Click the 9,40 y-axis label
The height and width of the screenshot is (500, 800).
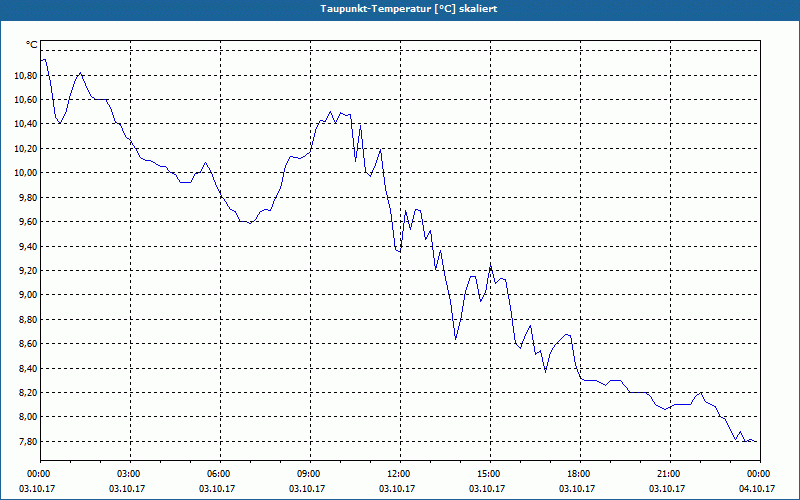pyautogui.click(x=27, y=246)
